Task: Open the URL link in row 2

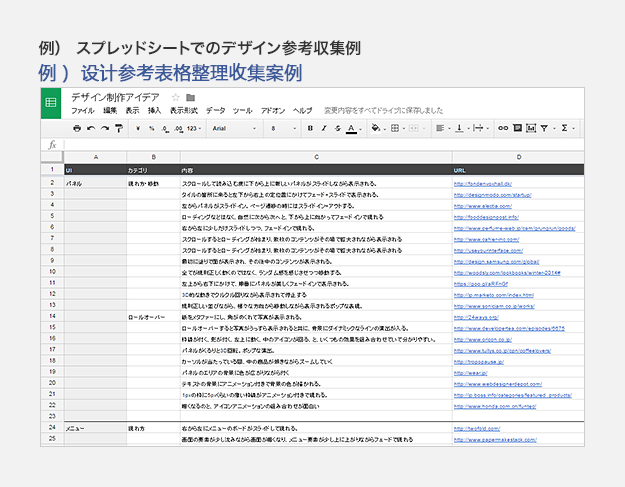Action: (x=483, y=184)
